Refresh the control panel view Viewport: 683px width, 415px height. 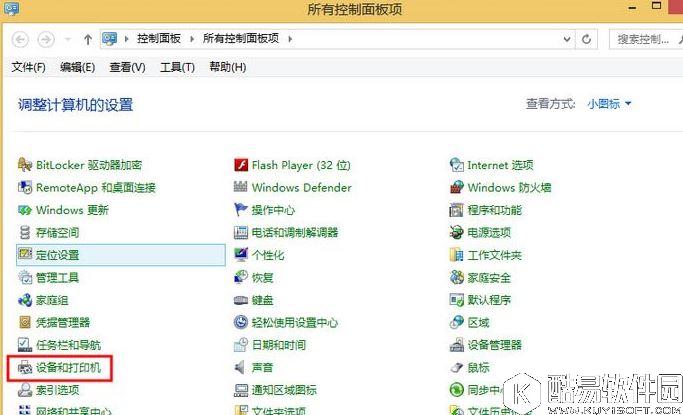coord(586,39)
